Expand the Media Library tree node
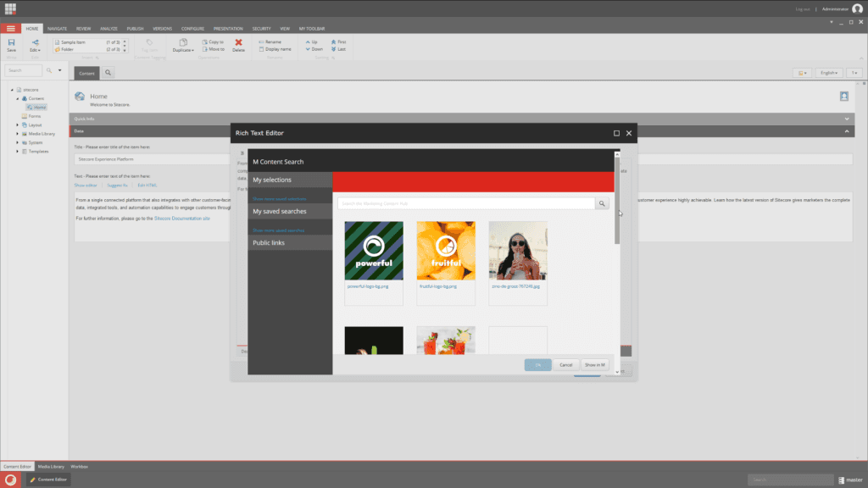Screen dimensions: 868x488 click(x=18, y=134)
